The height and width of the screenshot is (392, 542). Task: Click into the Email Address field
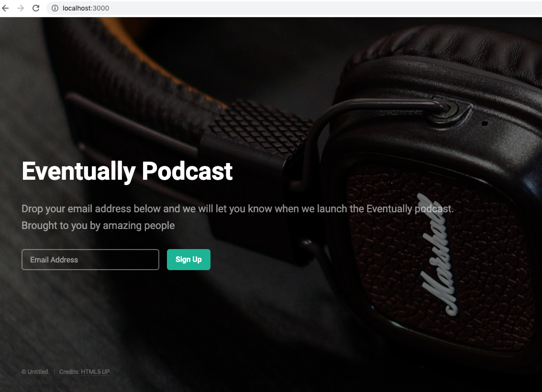(x=90, y=260)
